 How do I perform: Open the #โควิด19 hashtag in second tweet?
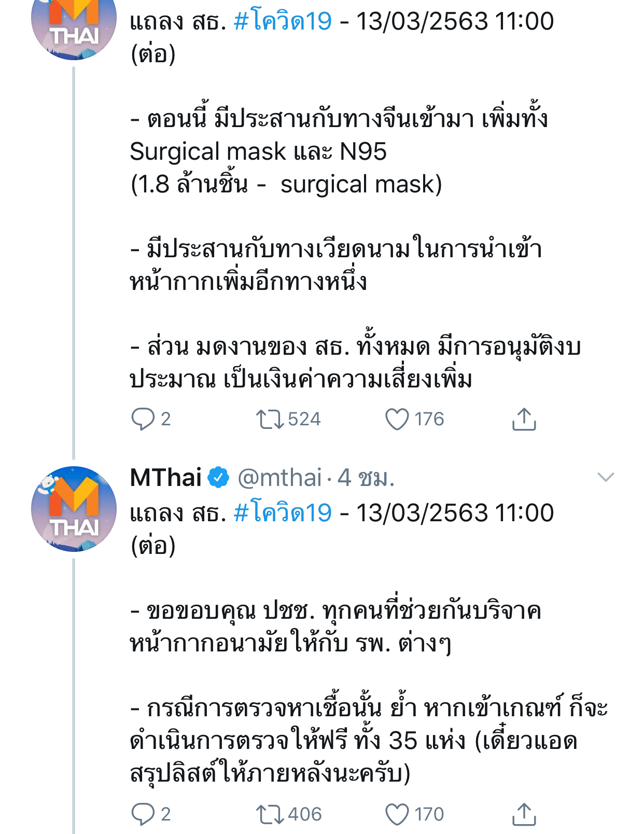pyautogui.click(x=283, y=513)
